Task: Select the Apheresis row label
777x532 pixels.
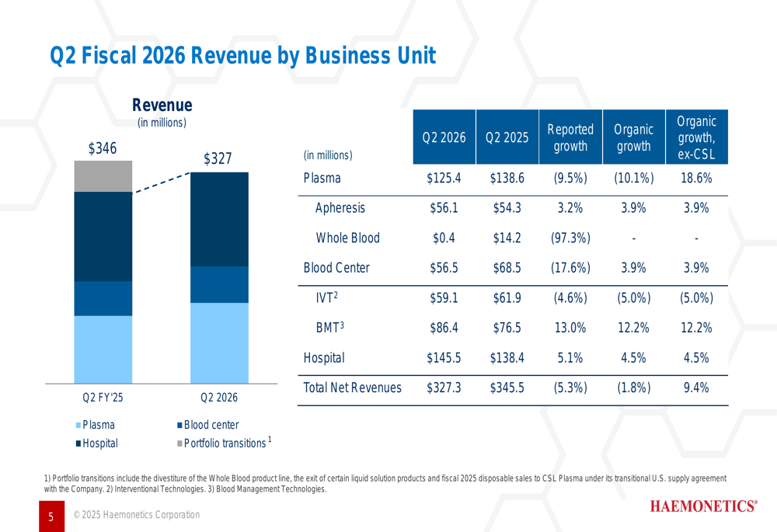Action: pyautogui.click(x=340, y=208)
